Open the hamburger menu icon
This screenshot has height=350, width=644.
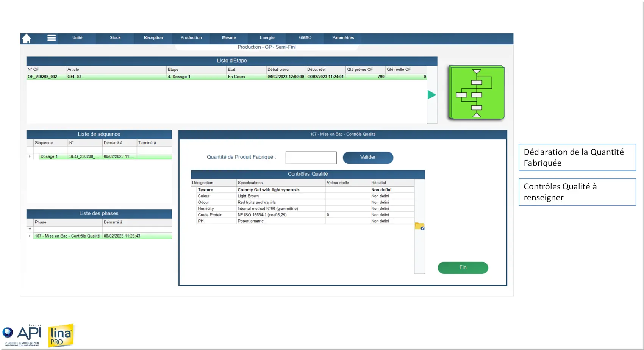tap(52, 38)
